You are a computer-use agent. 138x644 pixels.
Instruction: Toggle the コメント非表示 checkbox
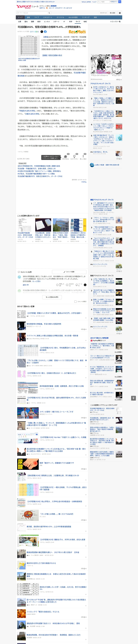click(x=75, y=301)
